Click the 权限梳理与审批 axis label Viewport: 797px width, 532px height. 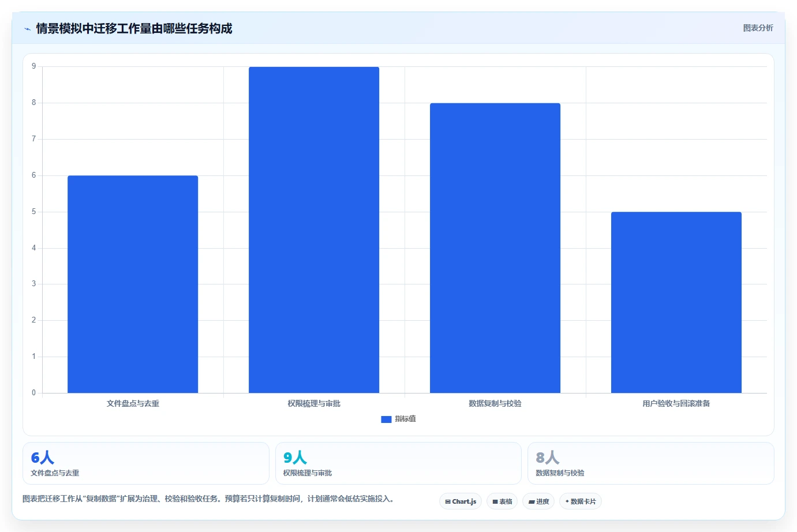314,403
